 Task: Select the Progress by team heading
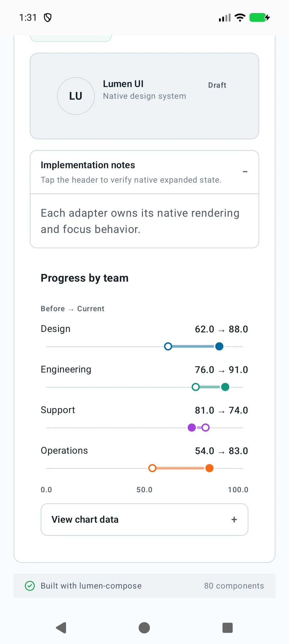coord(85,278)
